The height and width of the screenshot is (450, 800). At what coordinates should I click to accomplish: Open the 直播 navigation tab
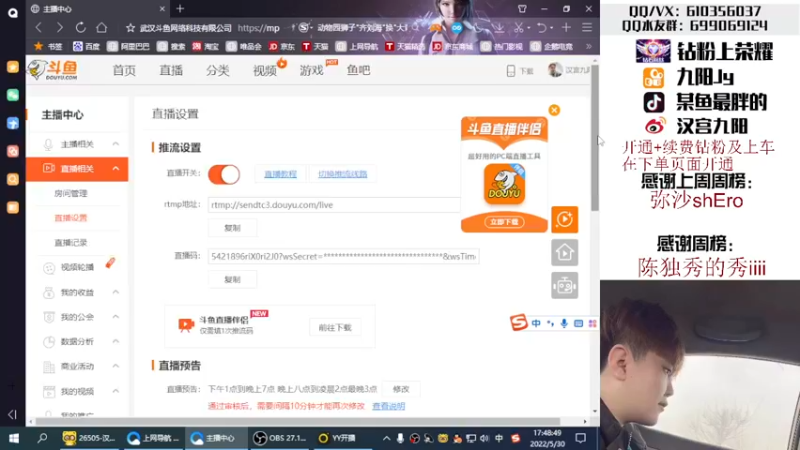(171, 70)
